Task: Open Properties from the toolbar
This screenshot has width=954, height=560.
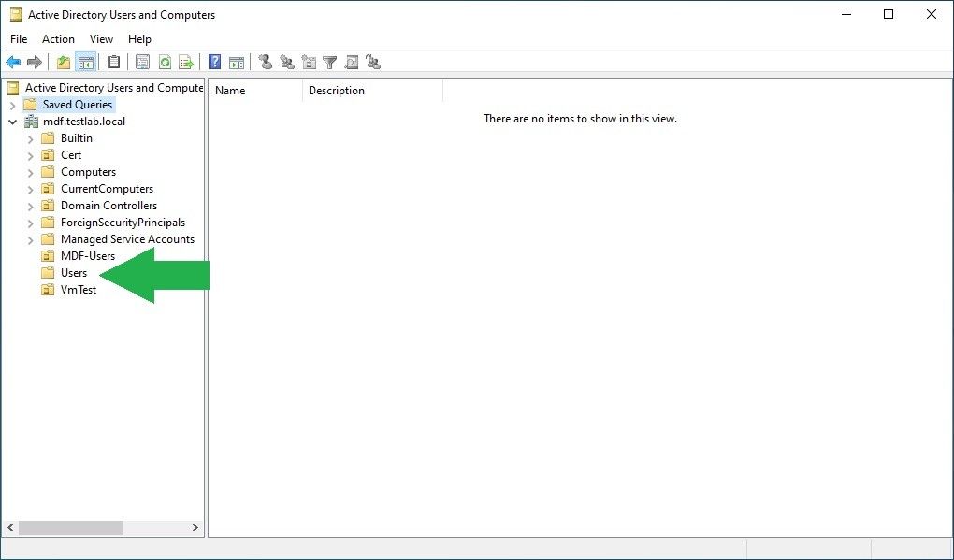Action: point(142,62)
